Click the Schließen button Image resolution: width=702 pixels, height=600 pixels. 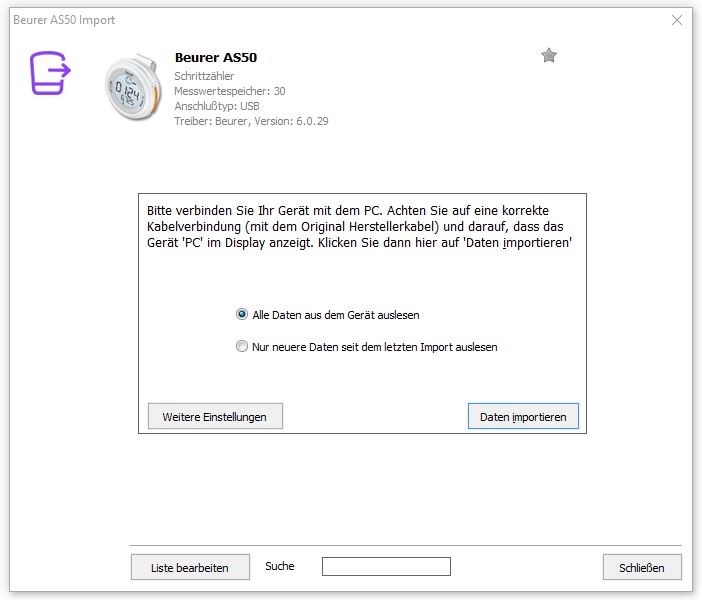coord(642,567)
